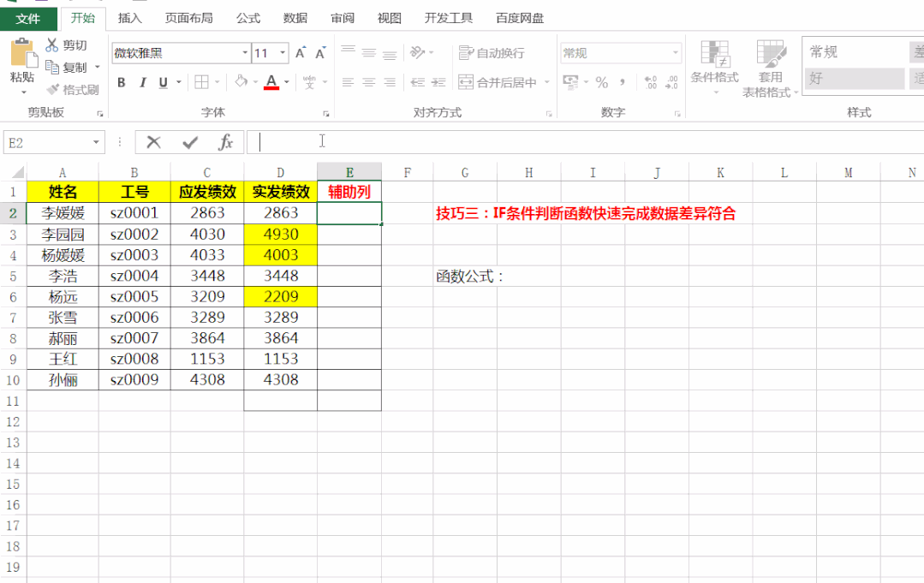Screen dimensions: 924x583
Task: Apply cell borders icon
Action: 201,82
